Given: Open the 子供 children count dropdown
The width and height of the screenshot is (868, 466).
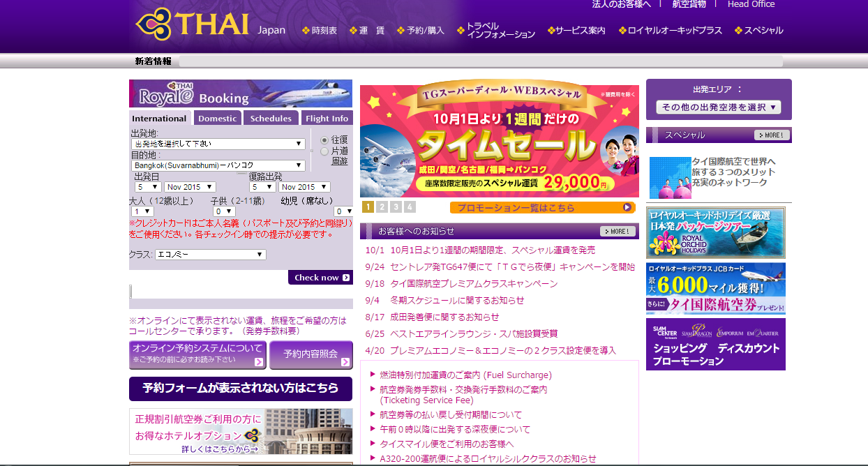Looking at the screenshot, I should coord(225,211).
